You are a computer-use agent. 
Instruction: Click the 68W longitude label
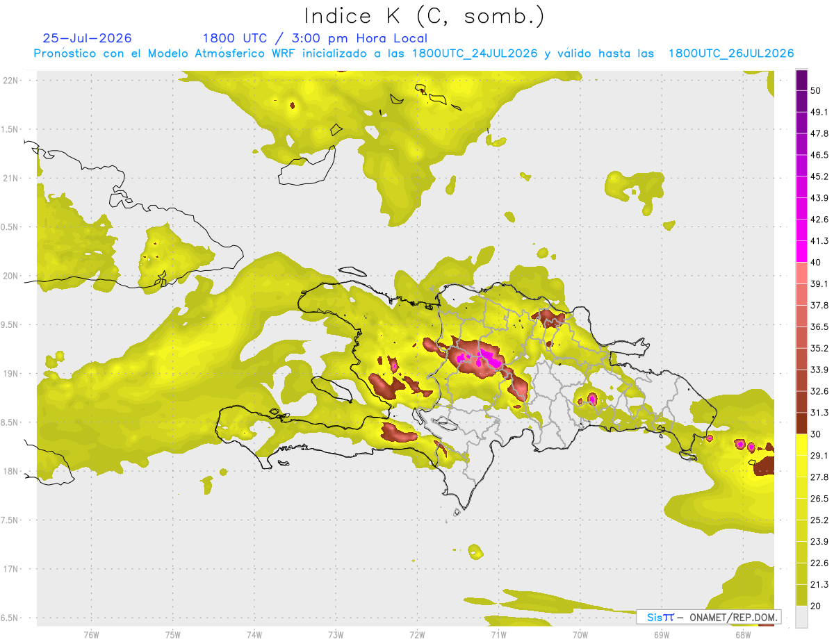[x=743, y=634]
